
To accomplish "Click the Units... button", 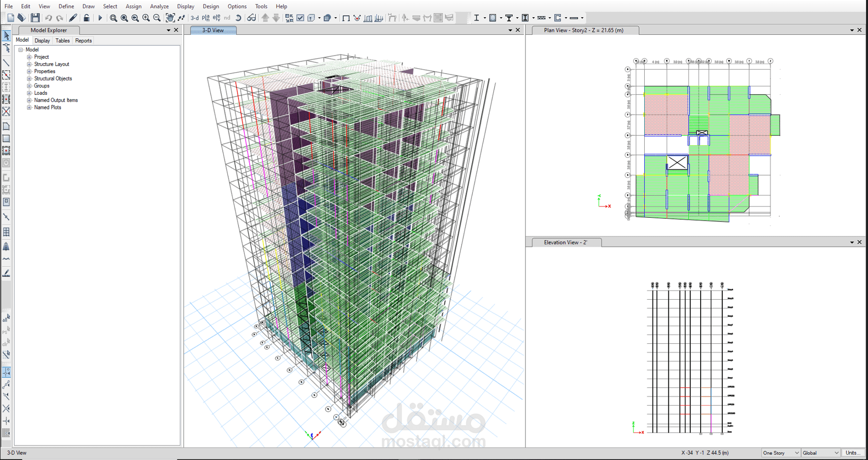I will coord(853,453).
